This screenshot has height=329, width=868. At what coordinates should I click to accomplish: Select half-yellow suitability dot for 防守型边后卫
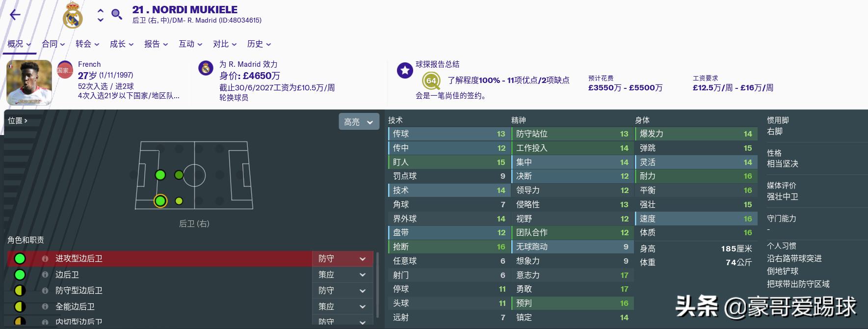coord(20,291)
